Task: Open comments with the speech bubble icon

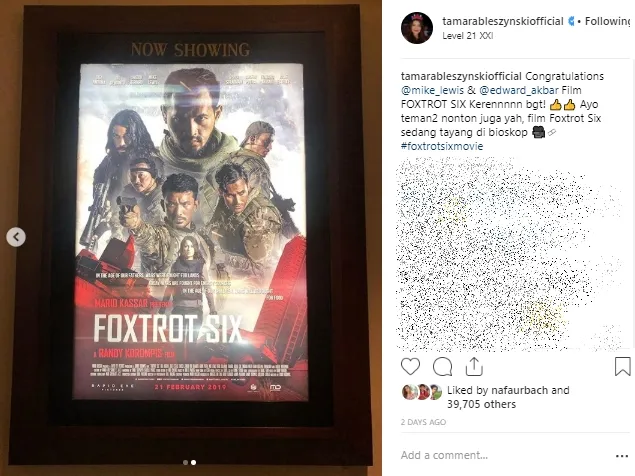Action: 442,367
